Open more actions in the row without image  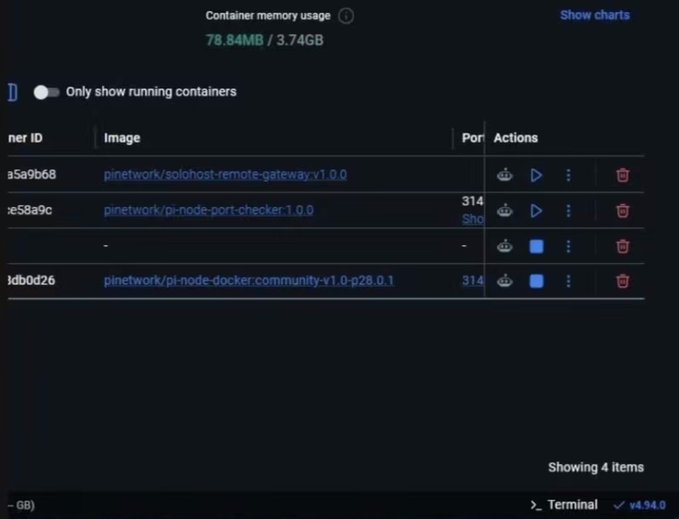[568, 246]
